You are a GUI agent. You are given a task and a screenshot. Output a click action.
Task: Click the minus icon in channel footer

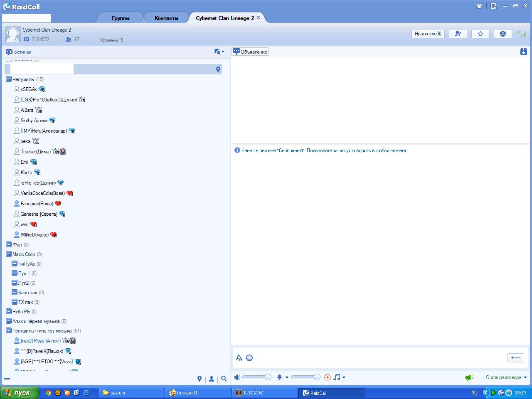7,379
